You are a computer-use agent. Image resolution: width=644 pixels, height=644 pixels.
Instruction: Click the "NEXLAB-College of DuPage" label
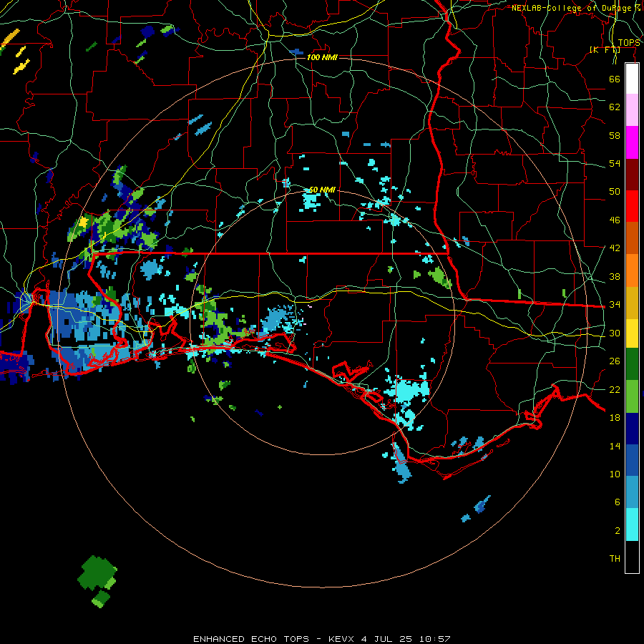click(572, 8)
